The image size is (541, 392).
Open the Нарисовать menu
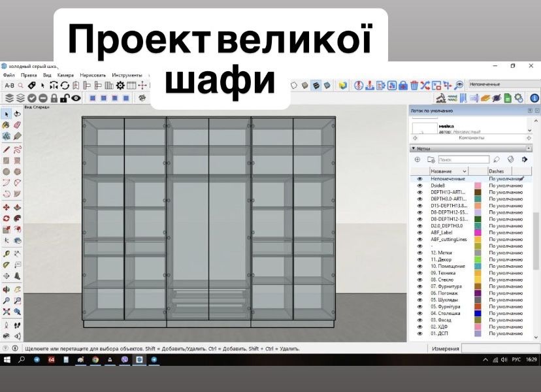tap(93, 75)
